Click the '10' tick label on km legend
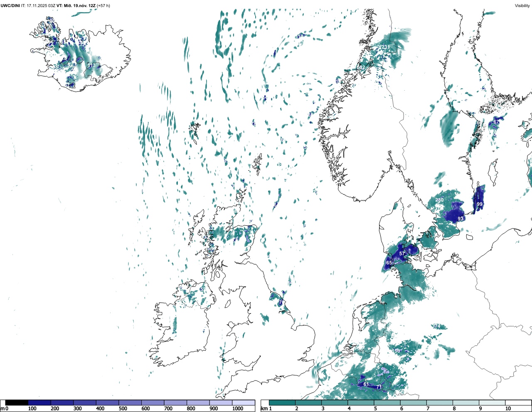 click(x=508, y=409)
